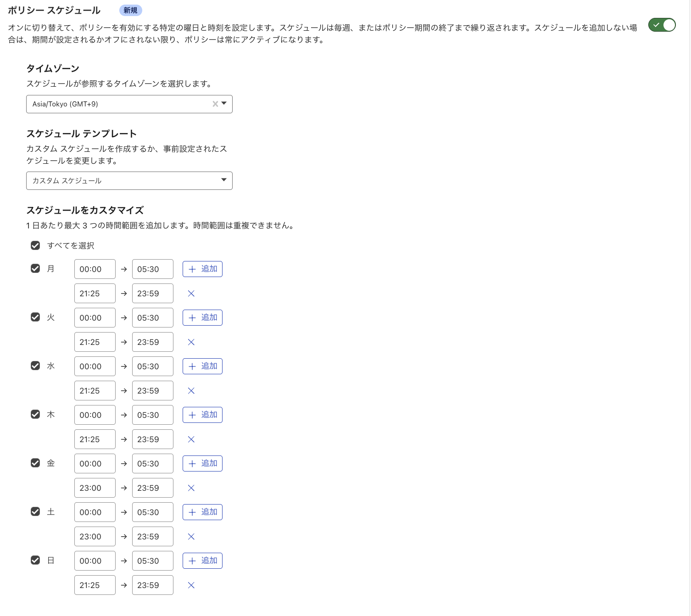
Task: Uncheck the すべてを選択 select-all checkbox
Action: click(35, 245)
